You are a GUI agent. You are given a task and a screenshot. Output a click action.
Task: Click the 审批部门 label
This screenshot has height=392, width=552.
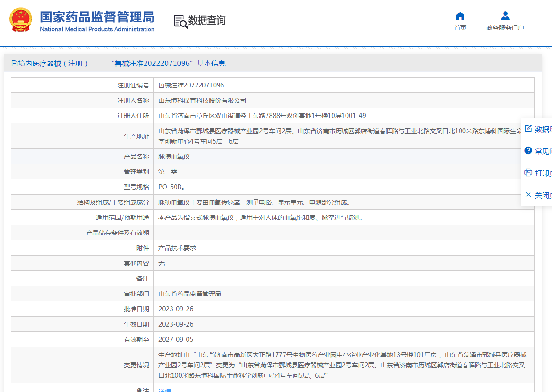[x=136, y=294]
